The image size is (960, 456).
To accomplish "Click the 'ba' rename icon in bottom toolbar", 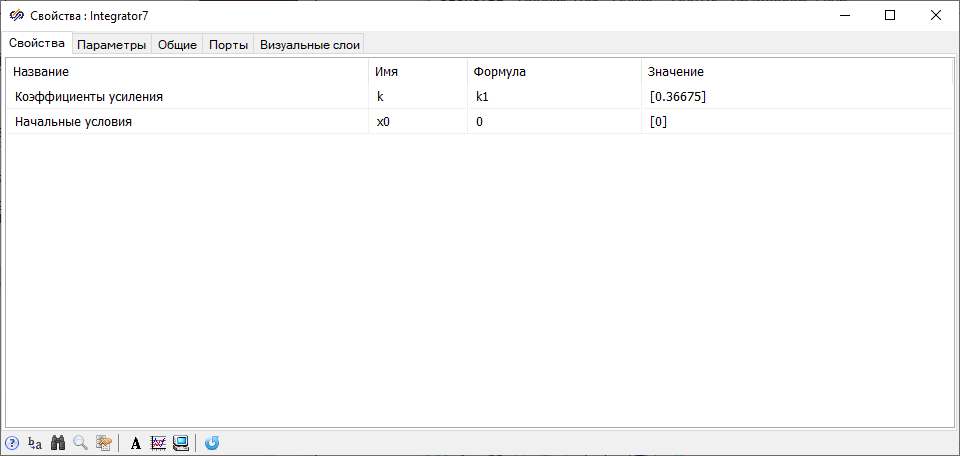I will [x=35, y=443].
